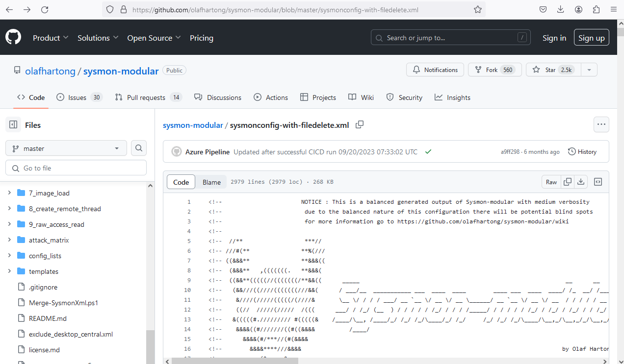Collapse the file tree with the side panel icon
Image resolution: width=624 pixels, height=364 pixels.
(13, 125)
